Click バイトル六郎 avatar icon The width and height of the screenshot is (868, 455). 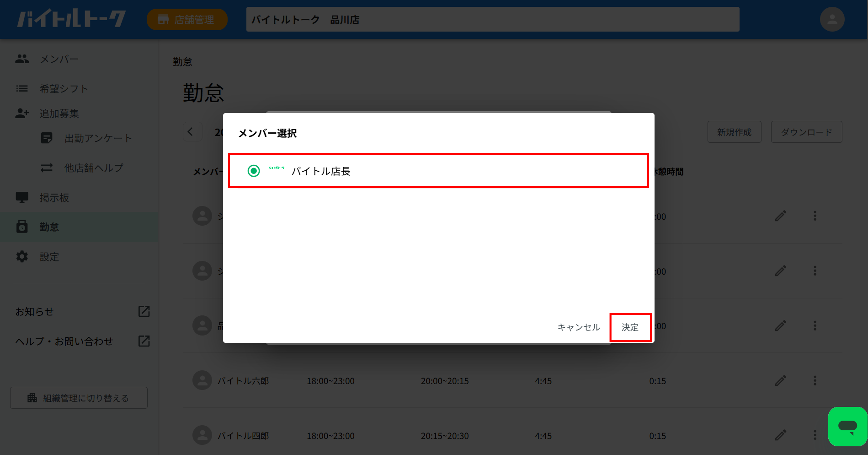(202, 381)
